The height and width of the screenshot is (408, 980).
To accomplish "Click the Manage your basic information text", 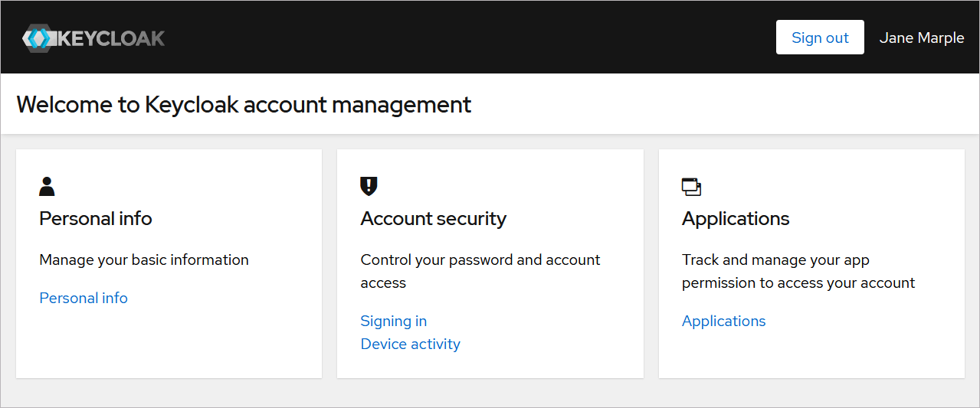I will click(144, 259).
